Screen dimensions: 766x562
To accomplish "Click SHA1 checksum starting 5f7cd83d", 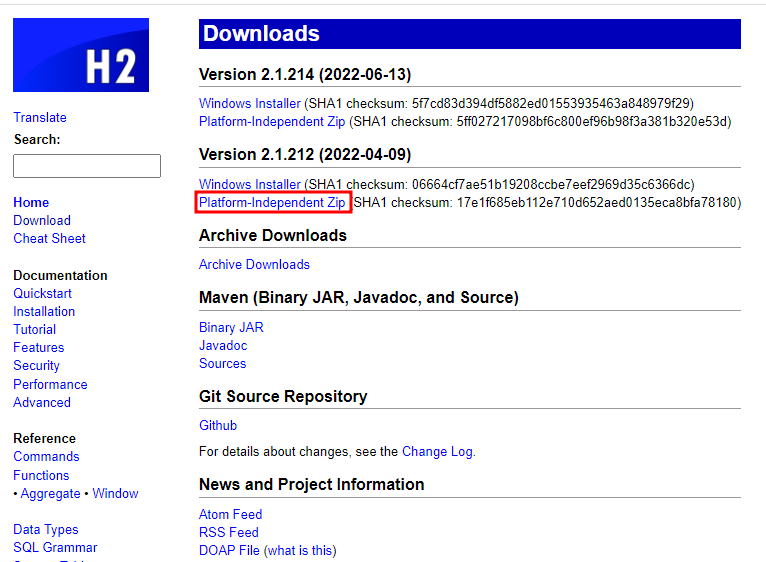I will 551,104.
